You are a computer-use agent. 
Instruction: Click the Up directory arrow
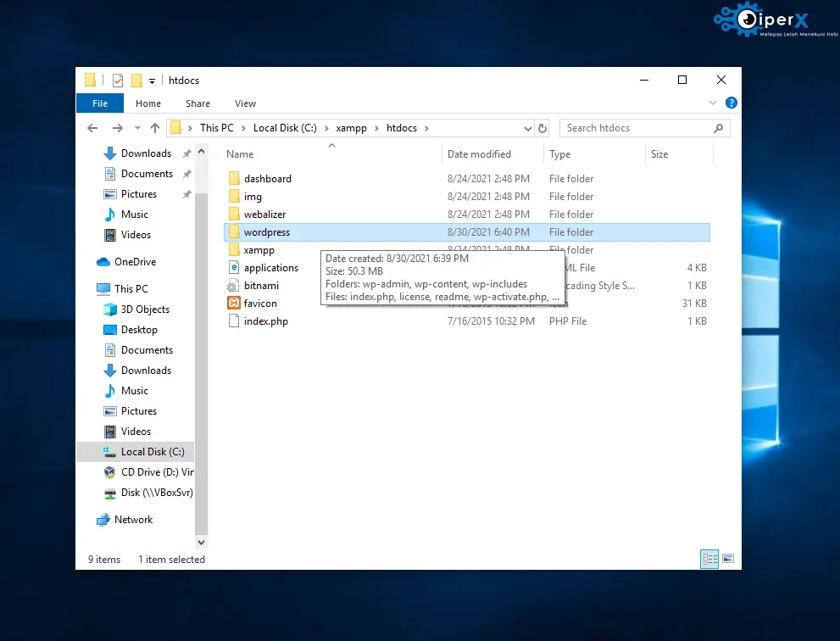pyautogui.click(x=154, y=128)
